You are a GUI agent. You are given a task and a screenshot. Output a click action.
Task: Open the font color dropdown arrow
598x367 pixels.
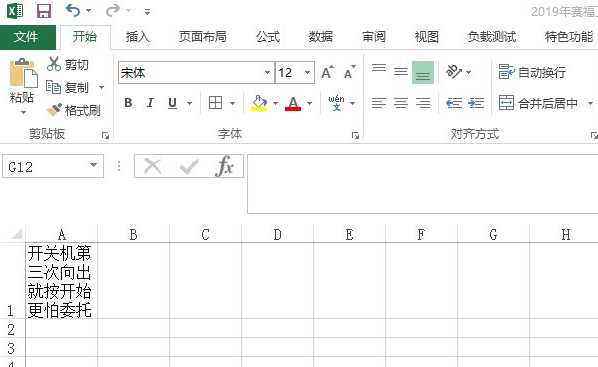(309, 103)
